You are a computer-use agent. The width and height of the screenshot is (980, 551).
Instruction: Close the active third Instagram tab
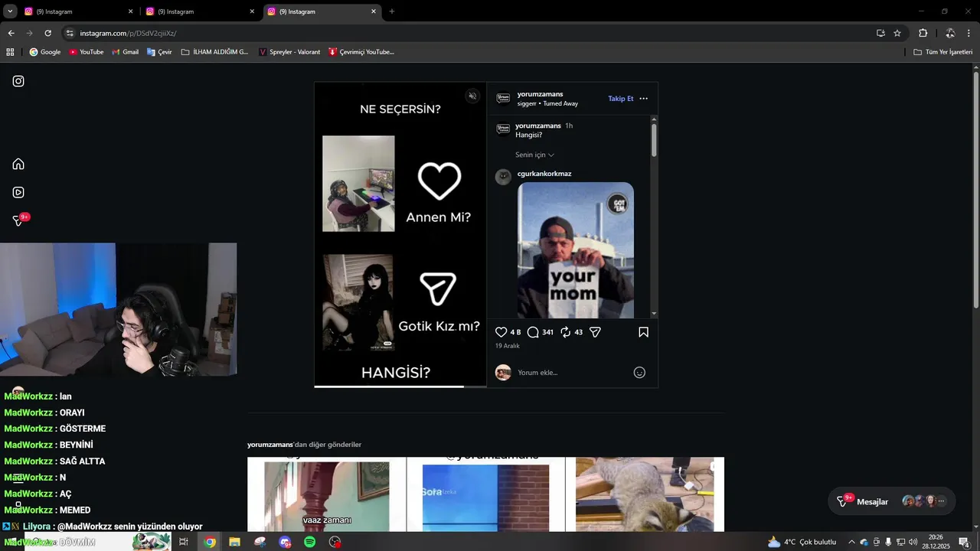[374, 11]
